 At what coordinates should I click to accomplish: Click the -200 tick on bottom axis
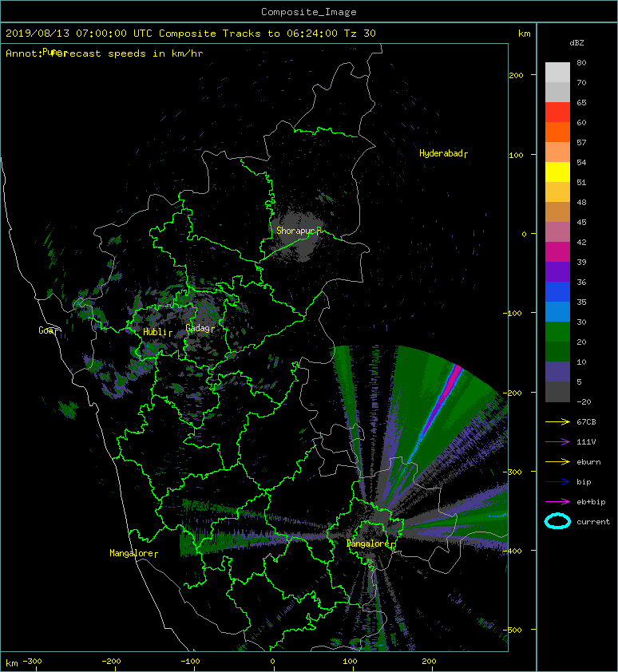[111, 662]
